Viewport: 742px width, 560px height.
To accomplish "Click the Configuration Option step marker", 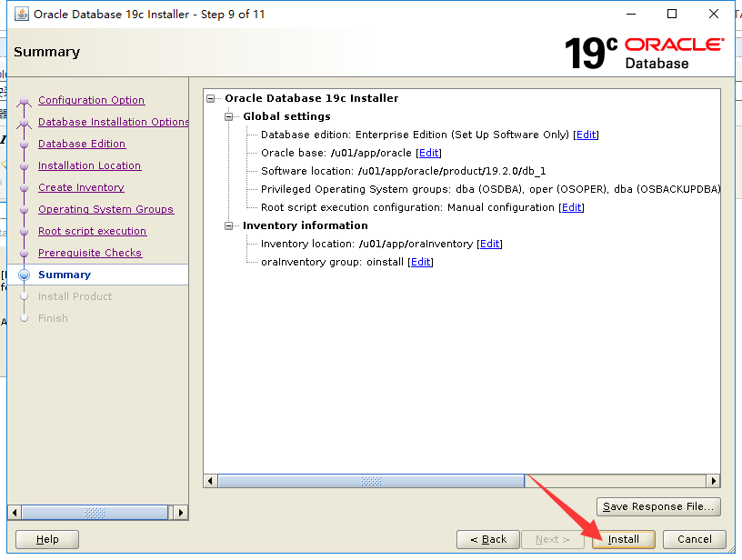I will (x=25, y=101).
